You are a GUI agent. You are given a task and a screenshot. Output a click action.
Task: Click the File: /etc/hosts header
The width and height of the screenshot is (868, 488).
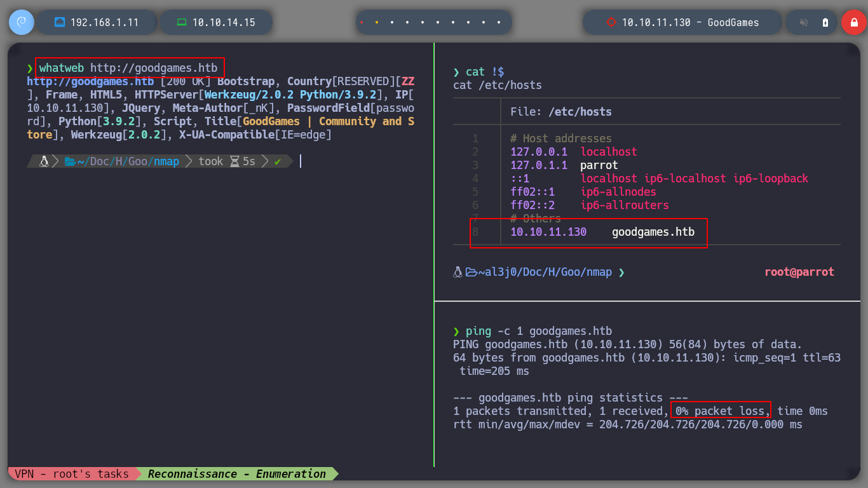point(561,112)
